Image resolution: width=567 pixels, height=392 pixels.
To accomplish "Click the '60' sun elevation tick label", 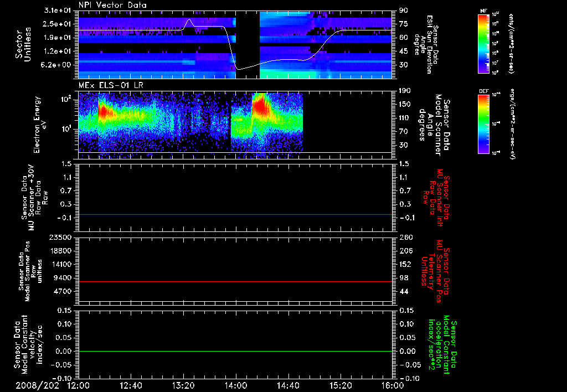I will [x=404, y=38].
